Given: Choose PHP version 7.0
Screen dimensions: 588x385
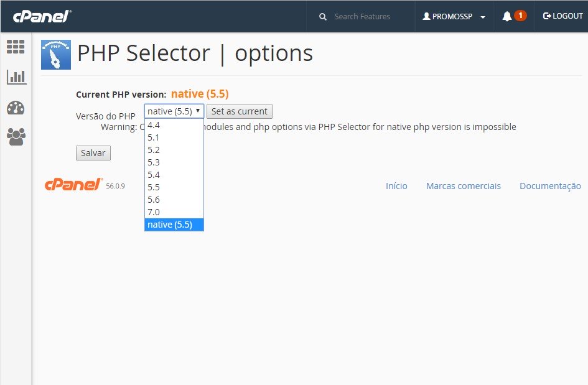Looking at the screenshot, I should click(x=174, y=212).
